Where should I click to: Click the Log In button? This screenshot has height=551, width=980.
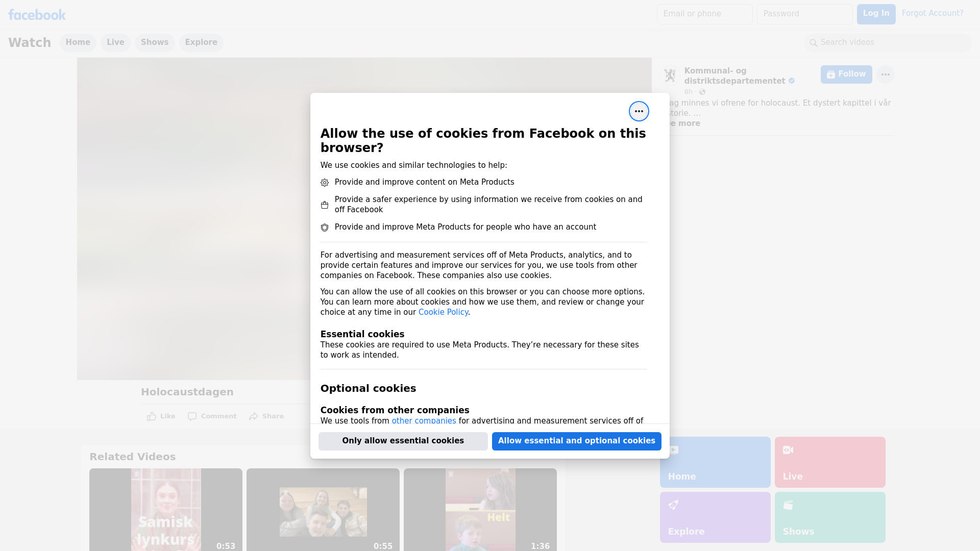[876, 14]
